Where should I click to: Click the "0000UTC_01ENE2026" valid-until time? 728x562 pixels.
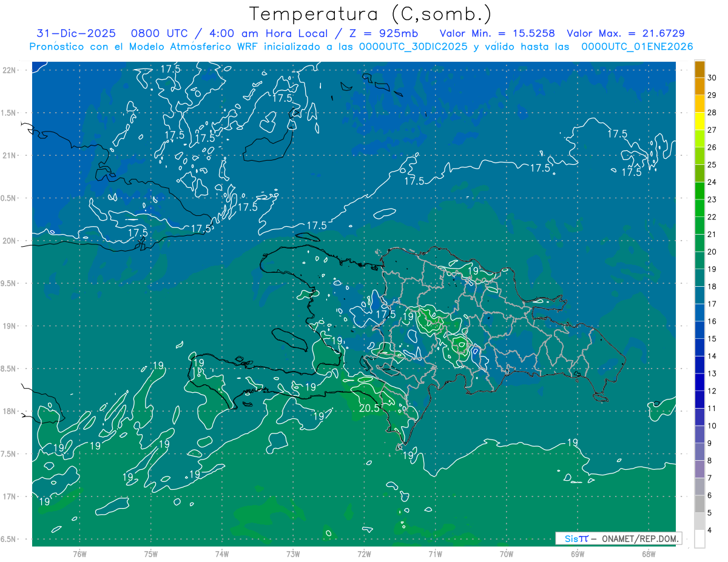637,47
